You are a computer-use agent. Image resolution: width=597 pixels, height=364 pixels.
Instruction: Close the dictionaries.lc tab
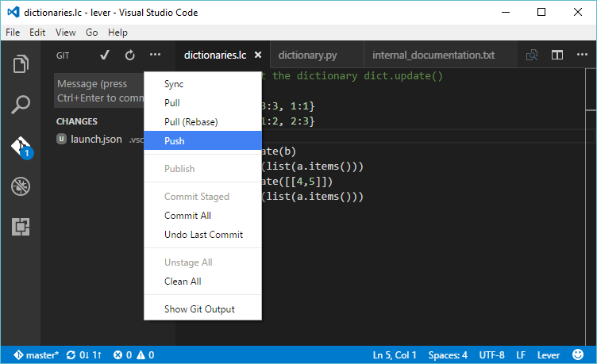[257, 56]
